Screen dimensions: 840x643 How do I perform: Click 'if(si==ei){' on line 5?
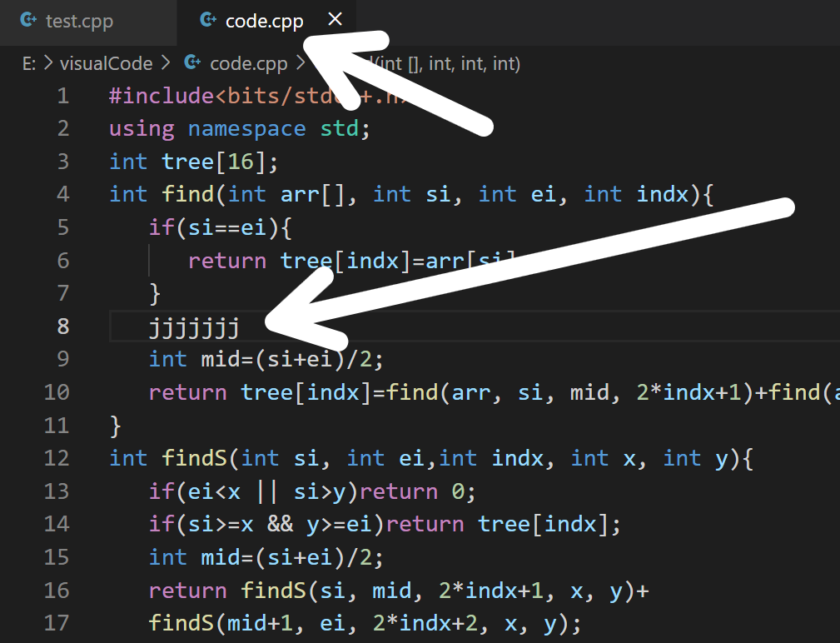(x=220, y=227)
